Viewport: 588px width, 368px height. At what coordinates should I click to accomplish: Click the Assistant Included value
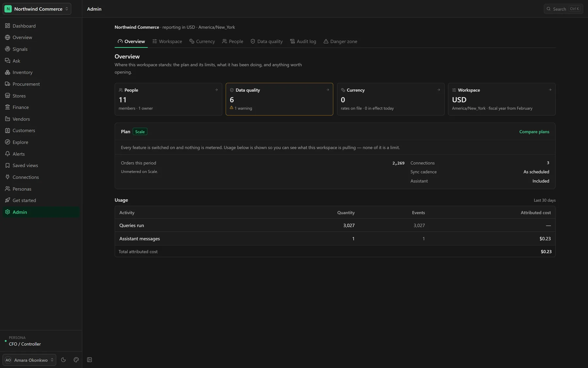pos(541,181)
